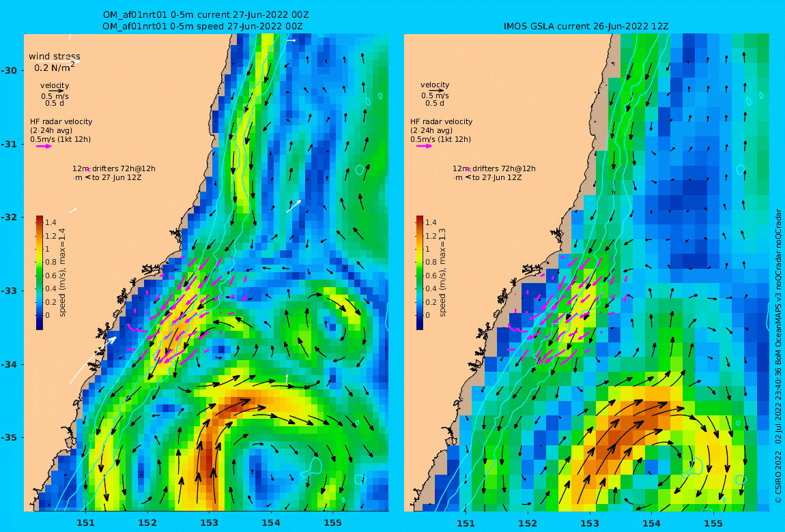Click the black velocity legend arrow in OM_af01nrt01 panel
This screenshot has height=532, width=785.
(x=55, y=91)
